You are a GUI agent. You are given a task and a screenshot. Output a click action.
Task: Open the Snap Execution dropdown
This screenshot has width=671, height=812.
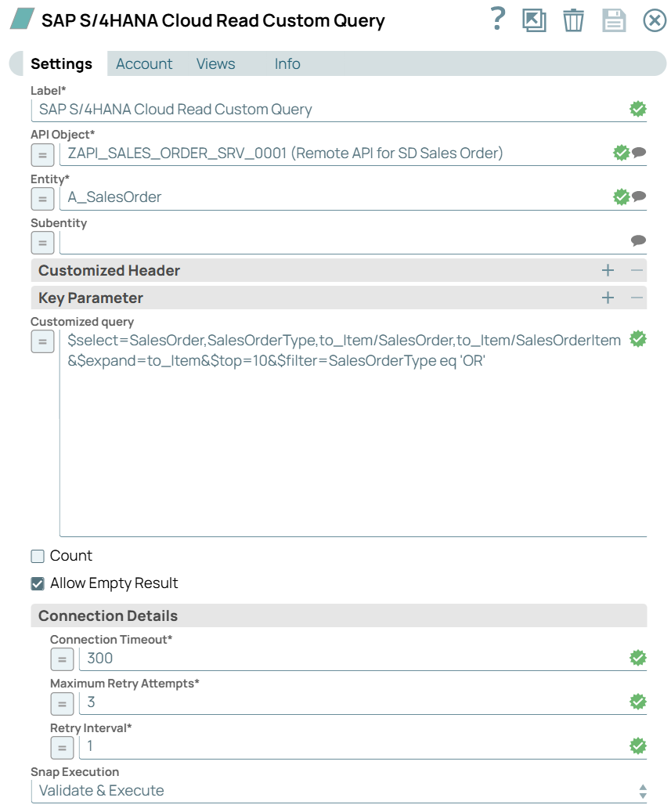(x=338, y=791)
